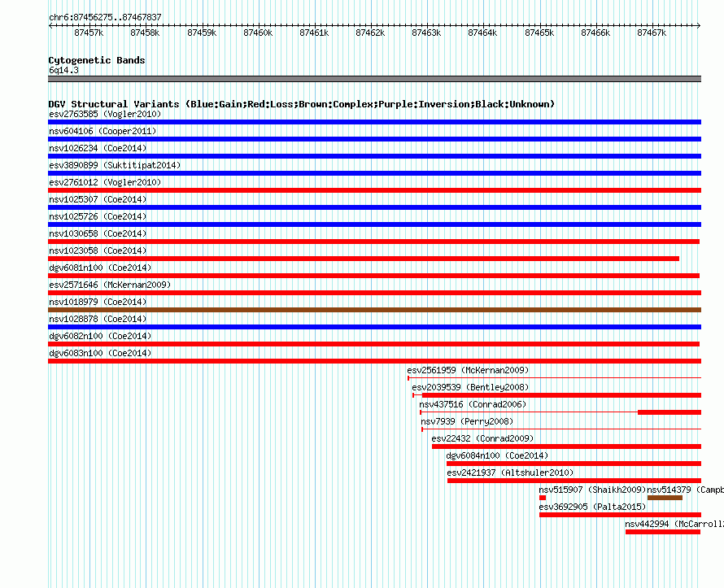Select the red esv2421937 bar
This screenshot has width=724, height=588.
click(x=574, y=481)
